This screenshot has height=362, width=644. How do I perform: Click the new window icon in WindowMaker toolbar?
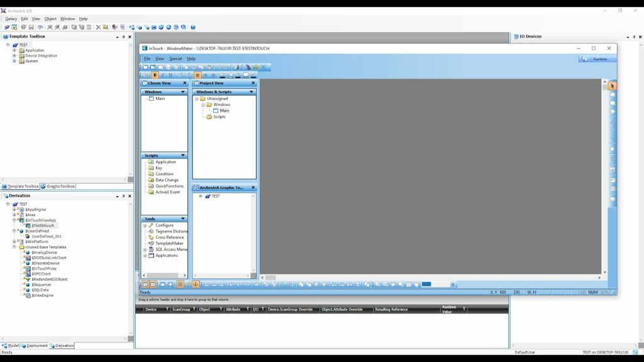tap(145, 67)
